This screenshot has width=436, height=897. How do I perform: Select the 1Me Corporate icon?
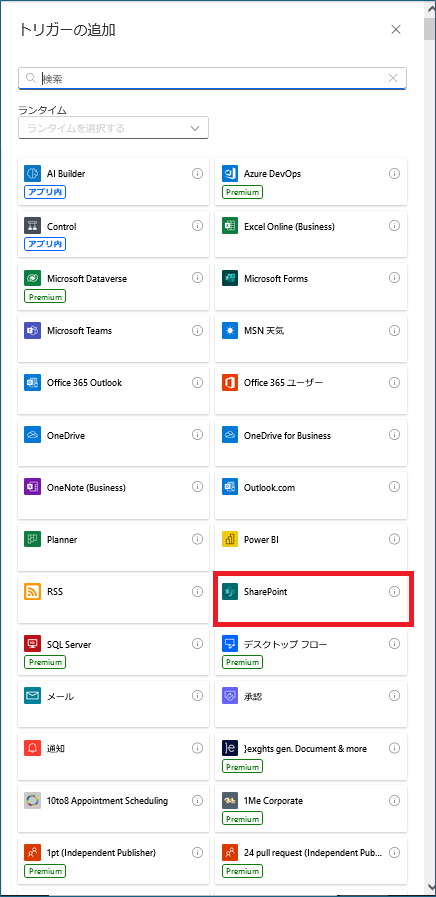[x=229, y=801]
